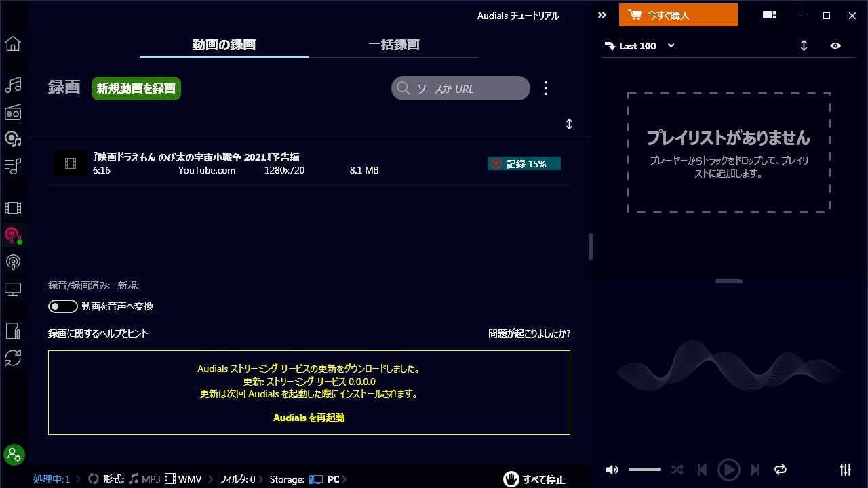Select the Video section in the sidebar
868x488 pixels.
tap(14, 207)
